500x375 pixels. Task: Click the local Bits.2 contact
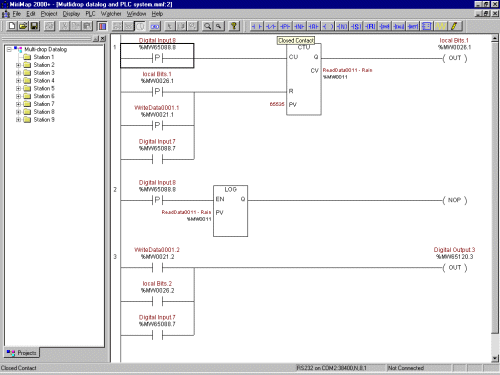point(157,301)
